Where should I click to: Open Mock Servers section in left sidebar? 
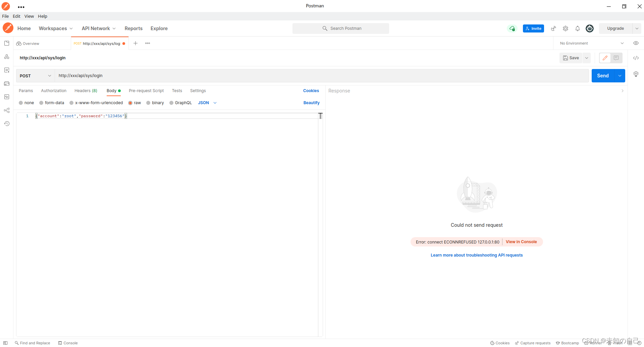[x=7, y=83]
